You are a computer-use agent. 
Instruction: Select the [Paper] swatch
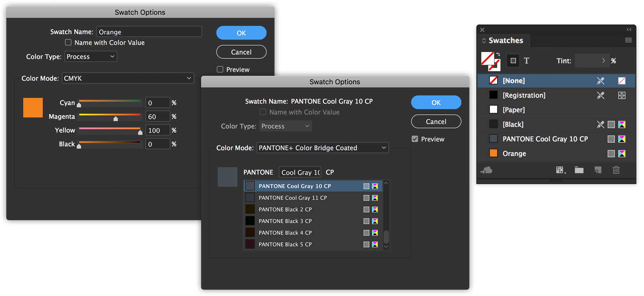click(x=556, y=110)
